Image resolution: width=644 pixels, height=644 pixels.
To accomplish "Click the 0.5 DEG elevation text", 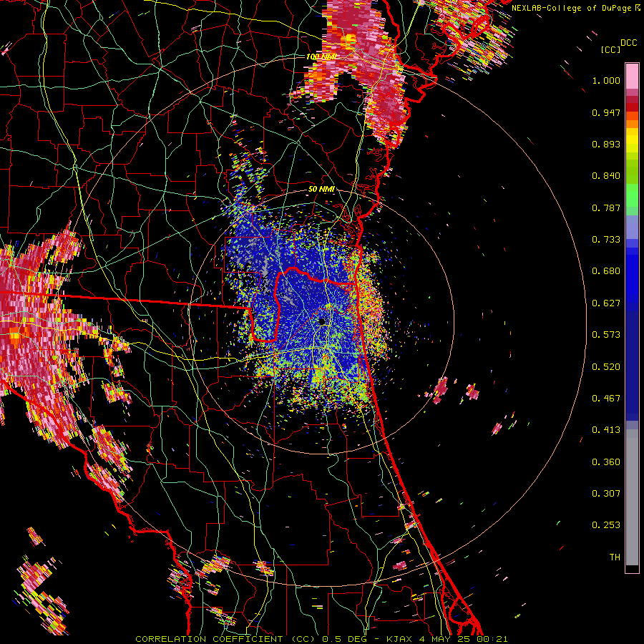I will click(x=346, y=639).
